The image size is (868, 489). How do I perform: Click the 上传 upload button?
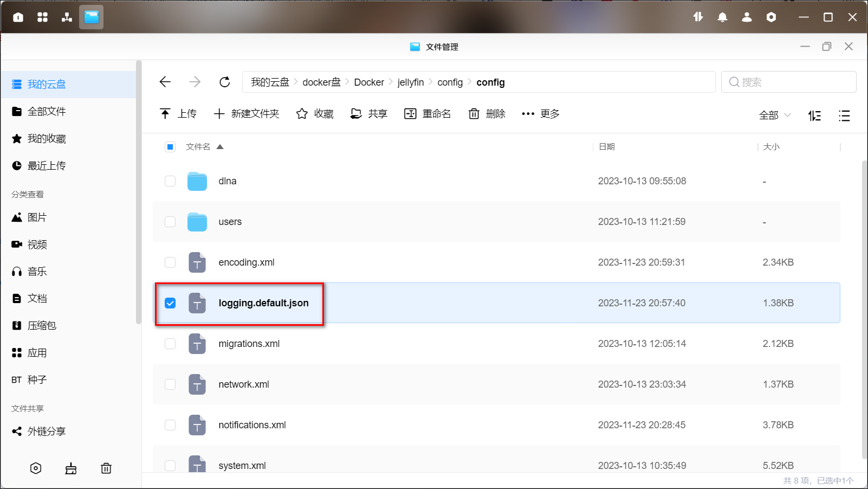[x=178, y=114]
